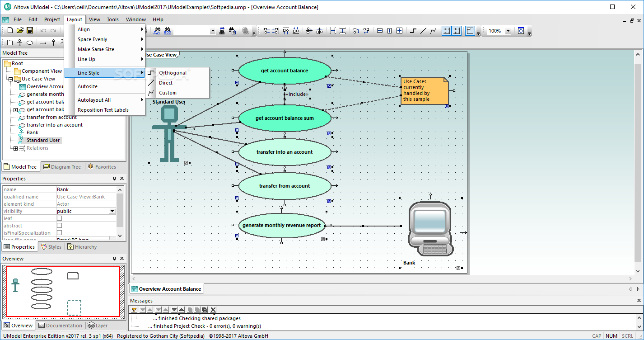Select the Generalization up-arrow tool
This screenshot has width=644, height=340.
pyautogui.click(x=53, y=42)
